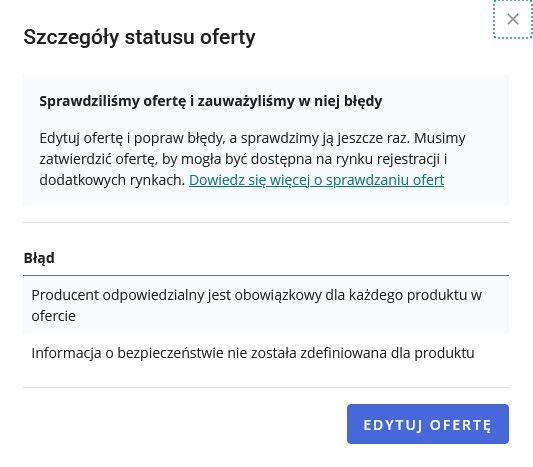Click the bold 'Sprawdziliśmy ofertę i zauważyliśmy' heading
Screen dimensions: 533x467
(x=211, y=101)
